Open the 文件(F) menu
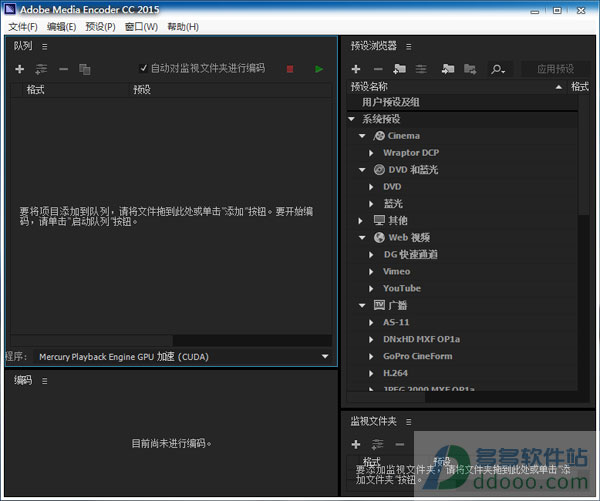The height and width of the screenshot is (501, 600). click(x=23, y=27)
